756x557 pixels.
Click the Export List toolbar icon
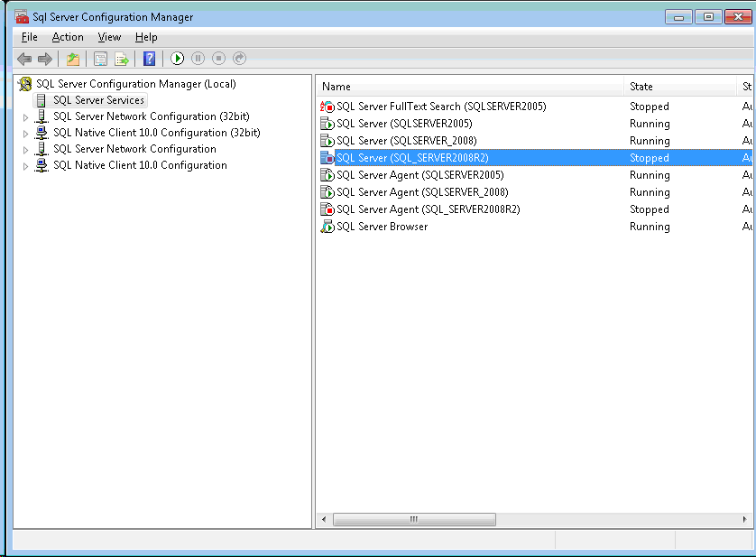pyautogui.click(x=122, y=59)
